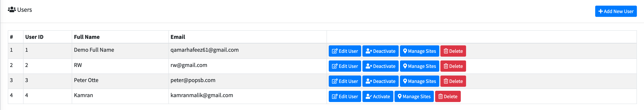The height and width of the screenshot is (110, 644).
Task: Activate the Kamran user account
Action: [x=378, y=97]
